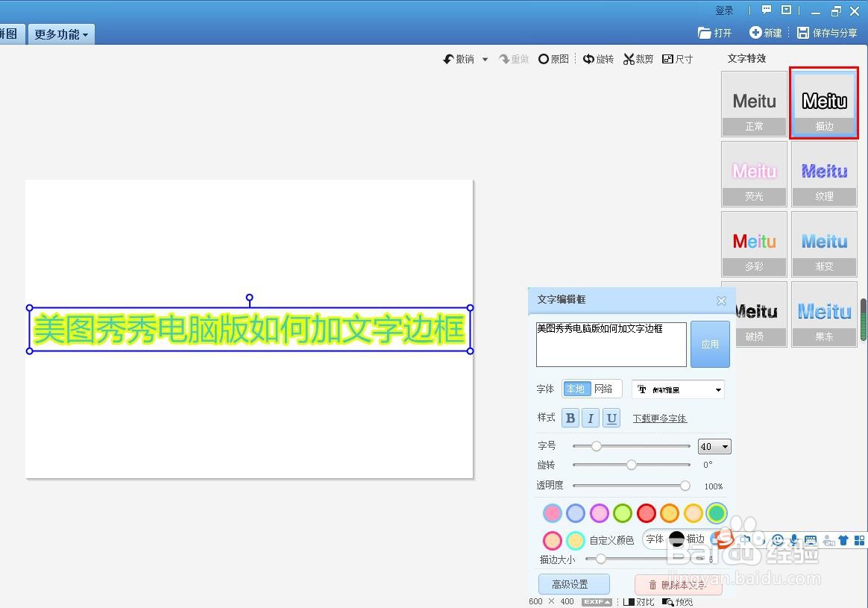868x608 pixels.
Task: Click the 透明度 opacity slider handle
Action: click(685, 486)
